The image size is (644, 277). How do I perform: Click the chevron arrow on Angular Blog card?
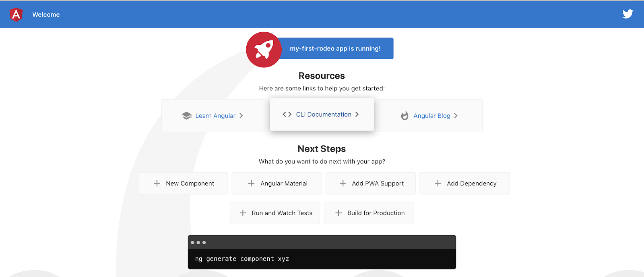456,116
